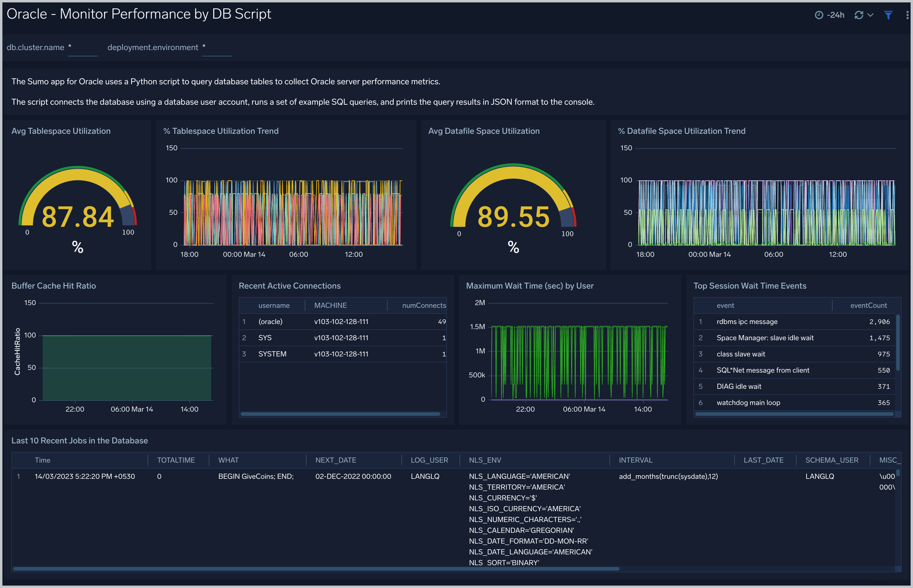Sort jobs by the Time column header
The width and height of the screenshot is (913, 588).
pos(42,460)
